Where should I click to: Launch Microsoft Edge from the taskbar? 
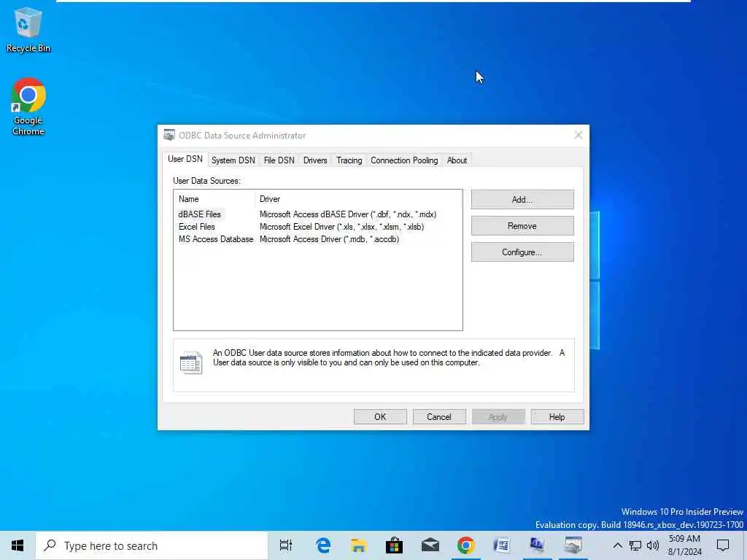[323, 545]
